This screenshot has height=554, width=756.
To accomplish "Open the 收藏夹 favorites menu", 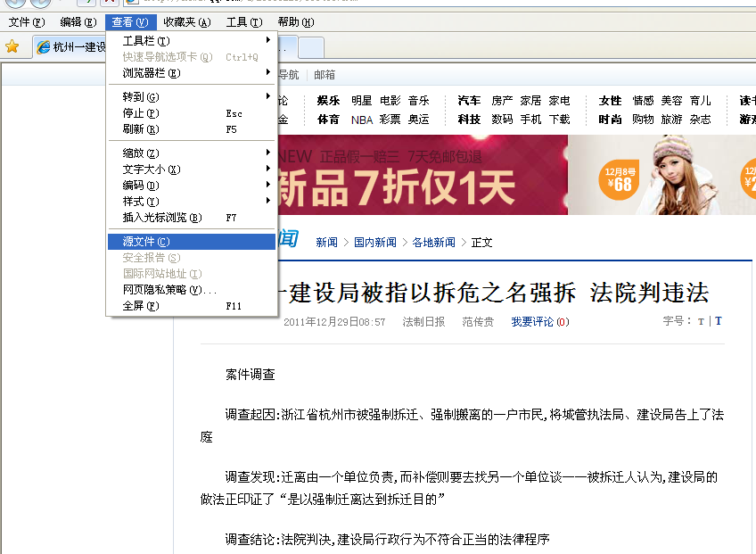I will [187, 22].
